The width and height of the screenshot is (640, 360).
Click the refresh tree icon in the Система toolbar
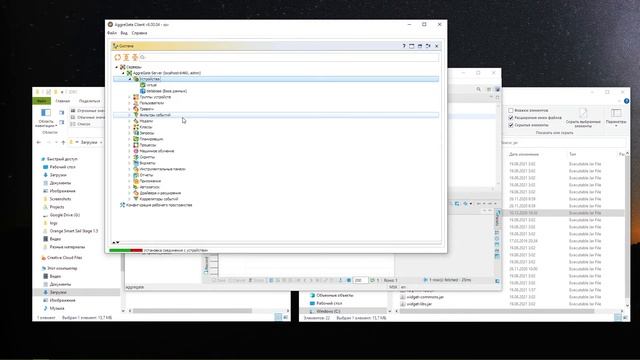click(118, 58)
